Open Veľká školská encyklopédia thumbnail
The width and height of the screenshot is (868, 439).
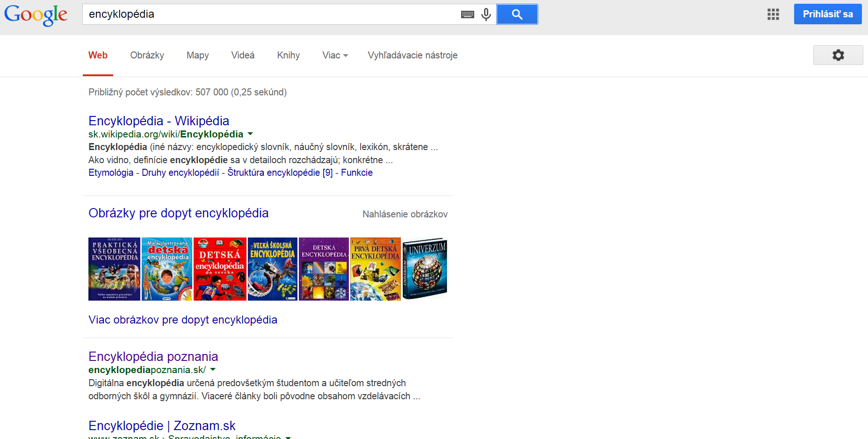pyautogui.click(x=272, y=269)
